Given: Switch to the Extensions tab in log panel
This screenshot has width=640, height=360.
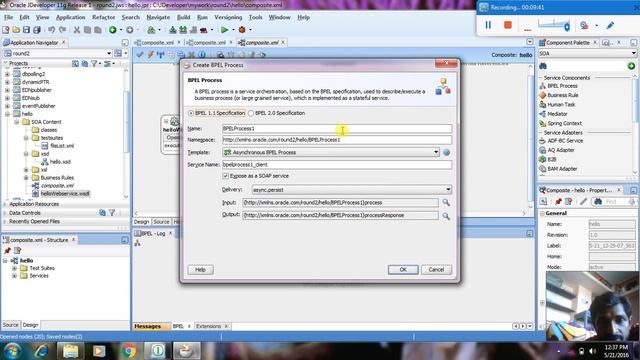Looking at the screenshot, I should click(x=208, y=327).
